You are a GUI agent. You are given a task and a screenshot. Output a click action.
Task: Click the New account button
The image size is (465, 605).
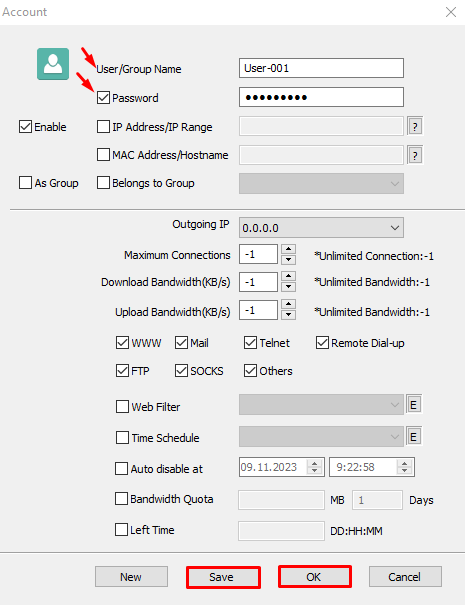(x=131, y=577)
